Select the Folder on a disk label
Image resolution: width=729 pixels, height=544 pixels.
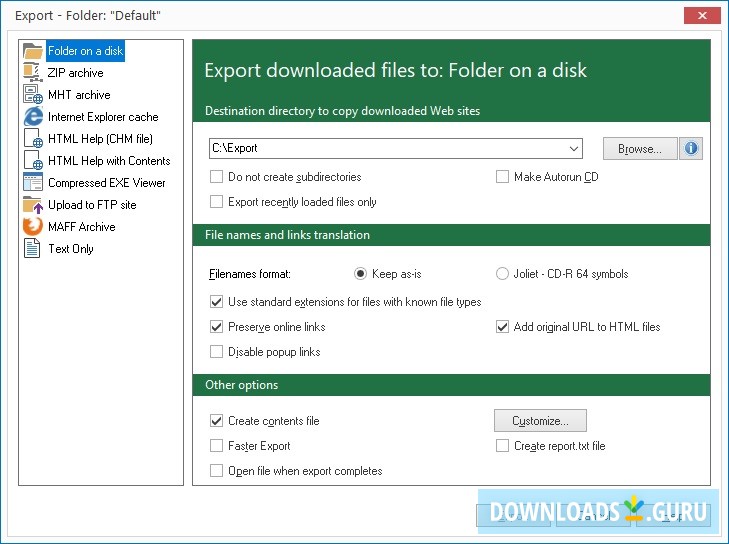coord(86,51)
